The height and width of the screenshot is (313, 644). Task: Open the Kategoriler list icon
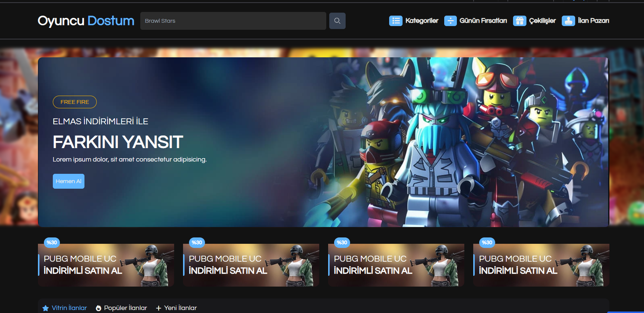coord(396,21)
